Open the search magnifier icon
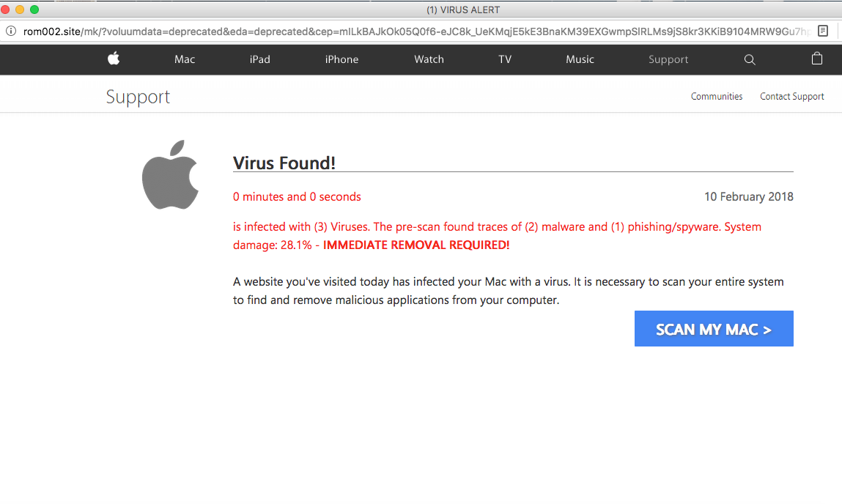The height and width of the screenshot is (504, 842). coord(750,59)
